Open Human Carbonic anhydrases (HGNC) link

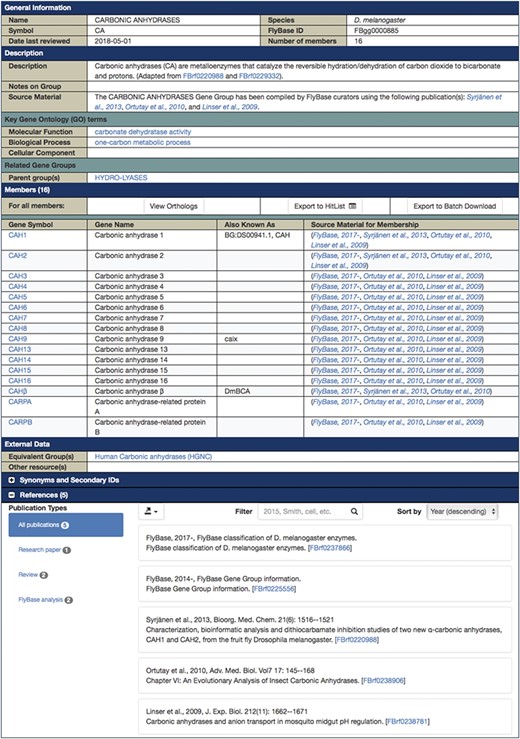153,456
